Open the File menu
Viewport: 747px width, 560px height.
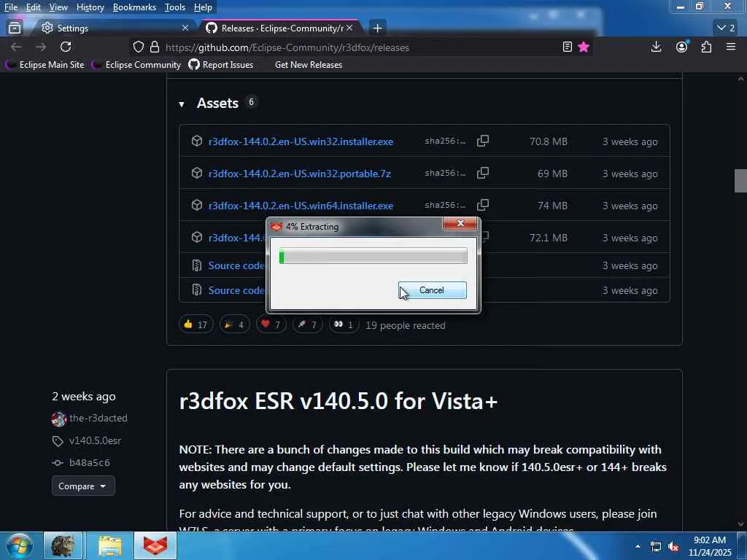coord(10,7)
